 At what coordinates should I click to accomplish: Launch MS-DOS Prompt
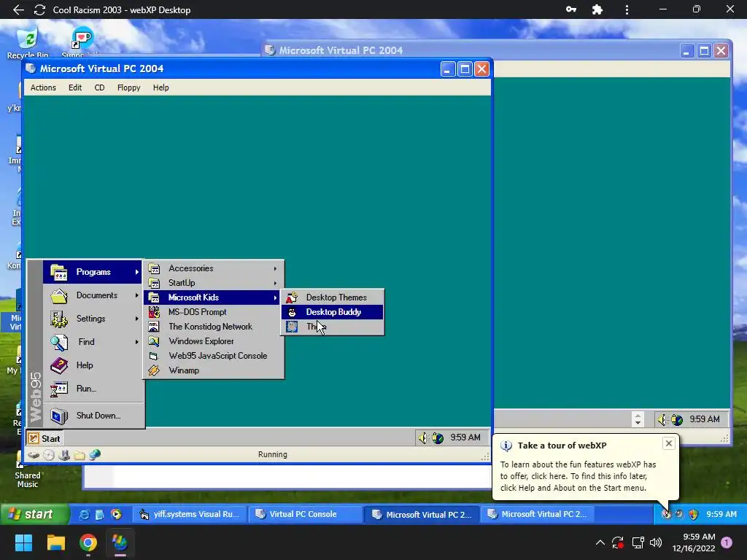coord(214,312)
